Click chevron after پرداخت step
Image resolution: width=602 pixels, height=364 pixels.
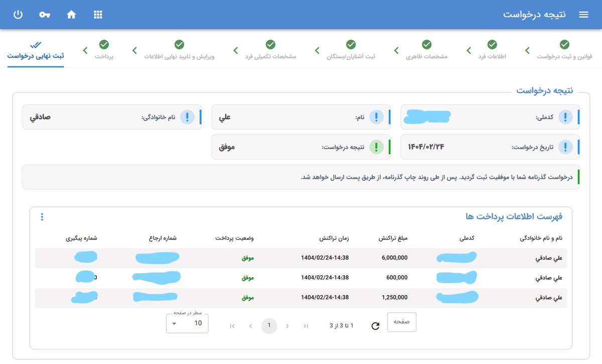tap(85, 50)
